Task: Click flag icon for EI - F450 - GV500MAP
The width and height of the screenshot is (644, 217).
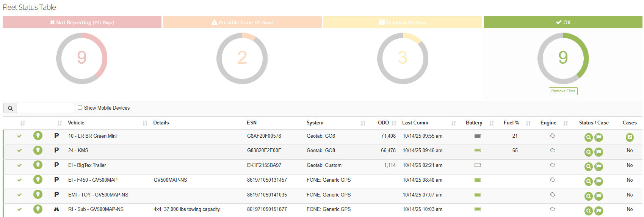Action: [x=599, y=181]
